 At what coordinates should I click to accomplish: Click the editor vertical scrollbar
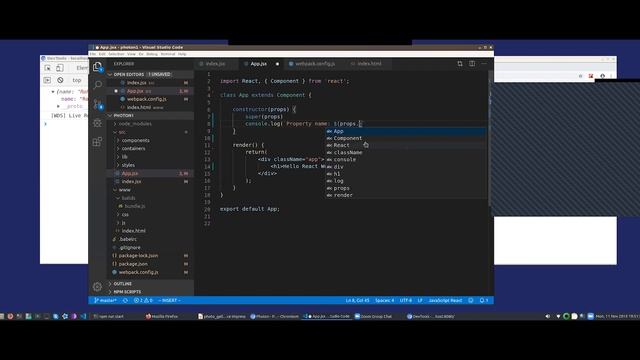pos(491,139)
